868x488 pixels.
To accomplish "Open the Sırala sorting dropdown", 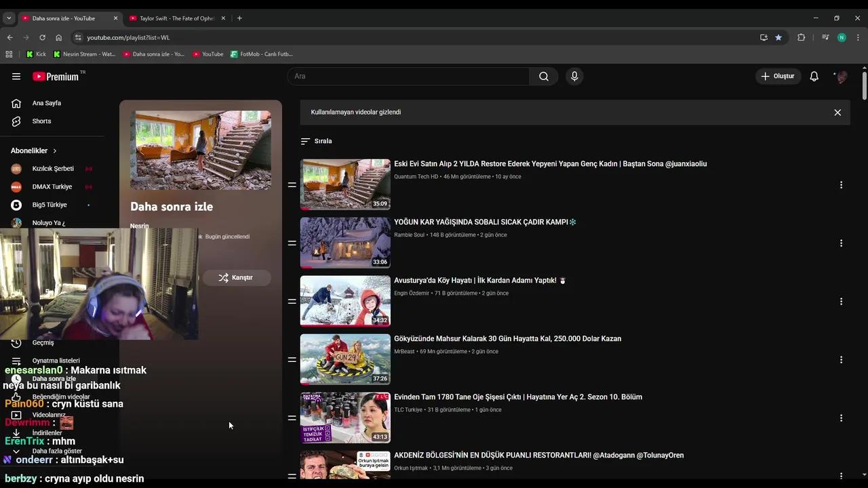I will pyautogui.click(x=316, y=141).
